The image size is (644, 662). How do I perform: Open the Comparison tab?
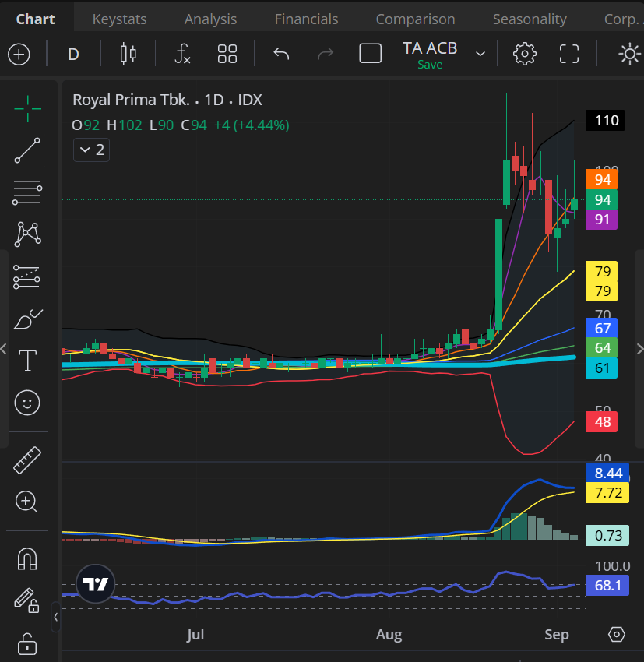tap(415, 19)
